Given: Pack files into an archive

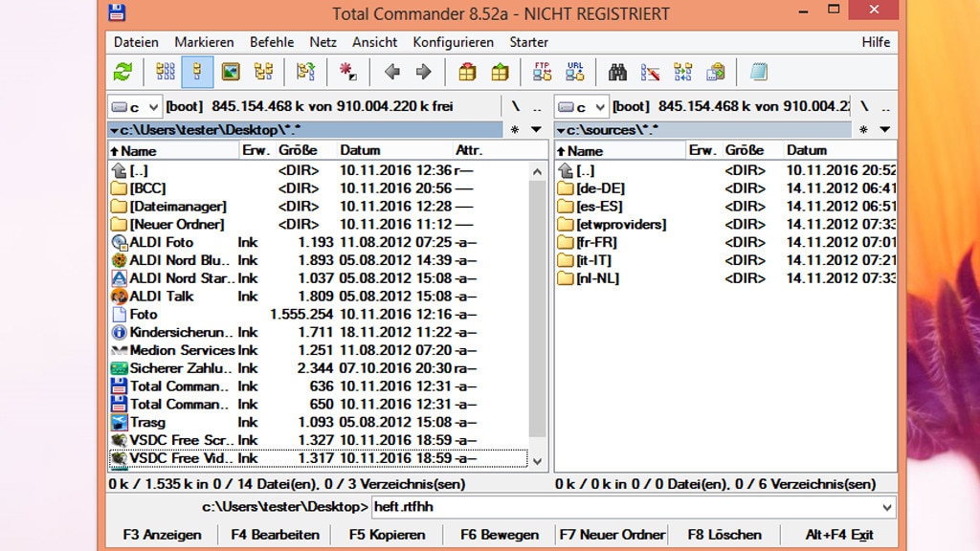Looking at the screenshot, I should [467, 72].
